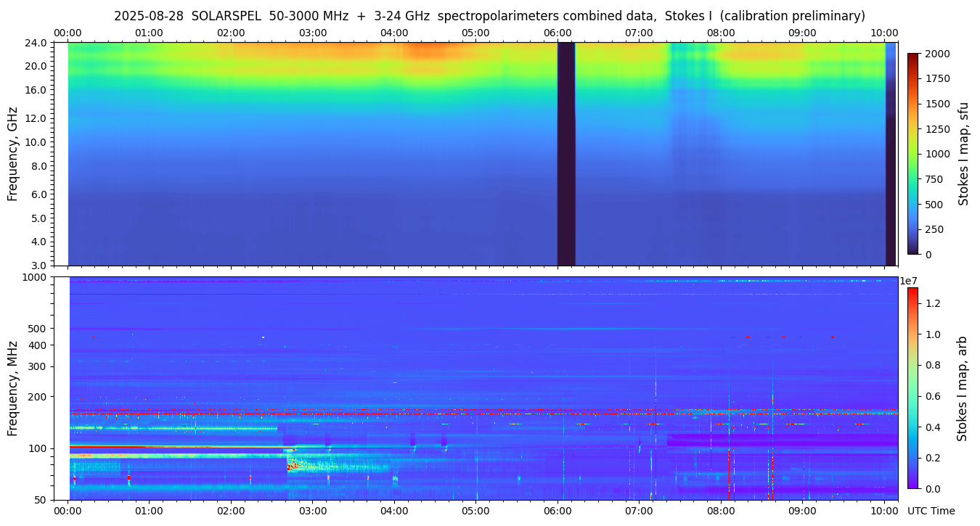Viewport: 980px width, 526px height.
Task: Click the 10:00 tick on the bottom time axis
Action: [x=883, y=511]
